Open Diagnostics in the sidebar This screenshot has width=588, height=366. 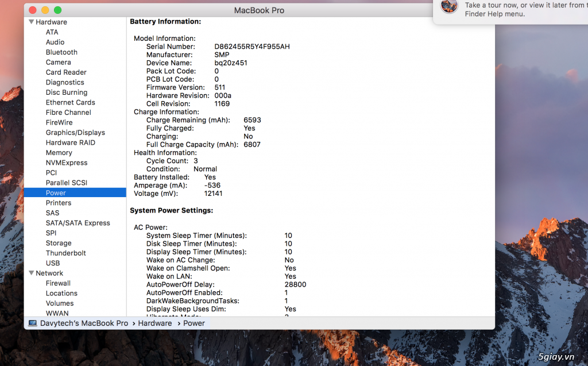point(65,82)
